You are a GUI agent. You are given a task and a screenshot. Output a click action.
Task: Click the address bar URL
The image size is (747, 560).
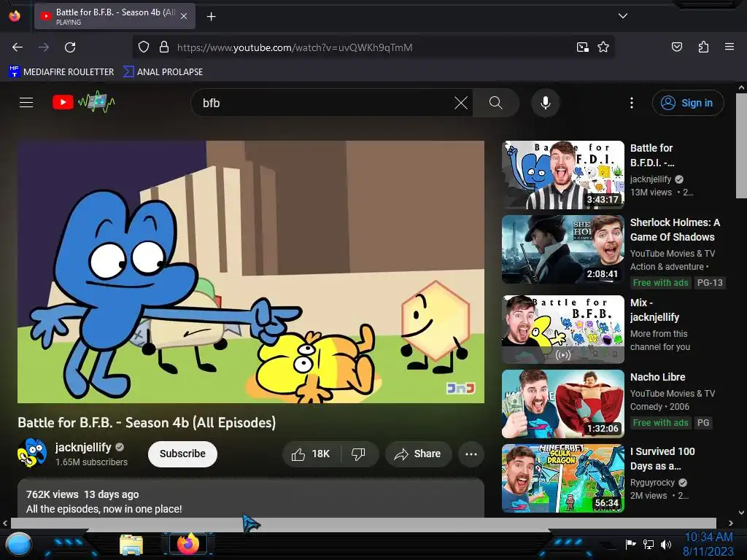coord(295,47)
